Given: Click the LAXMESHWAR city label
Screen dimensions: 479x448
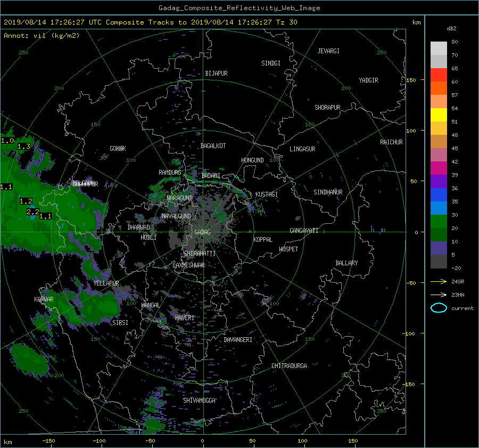Looking at the screenshot, I should [x=188, y=265].
